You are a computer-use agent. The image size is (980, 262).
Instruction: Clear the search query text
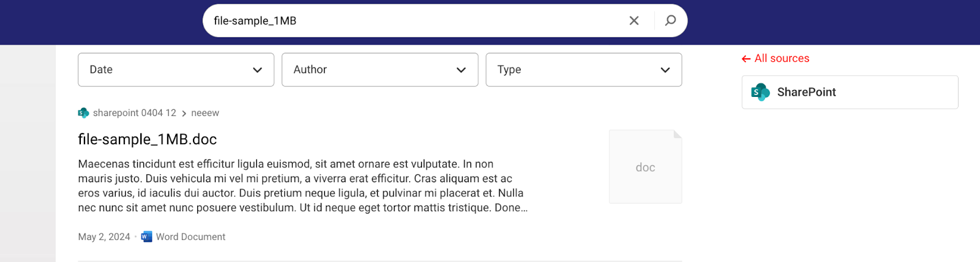(634, 21)
